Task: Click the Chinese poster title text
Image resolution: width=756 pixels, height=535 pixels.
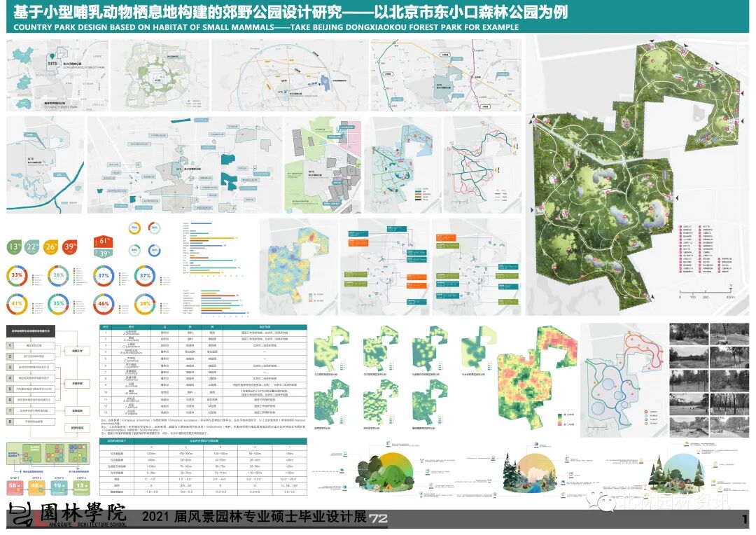Action: (x=290, y=12)
